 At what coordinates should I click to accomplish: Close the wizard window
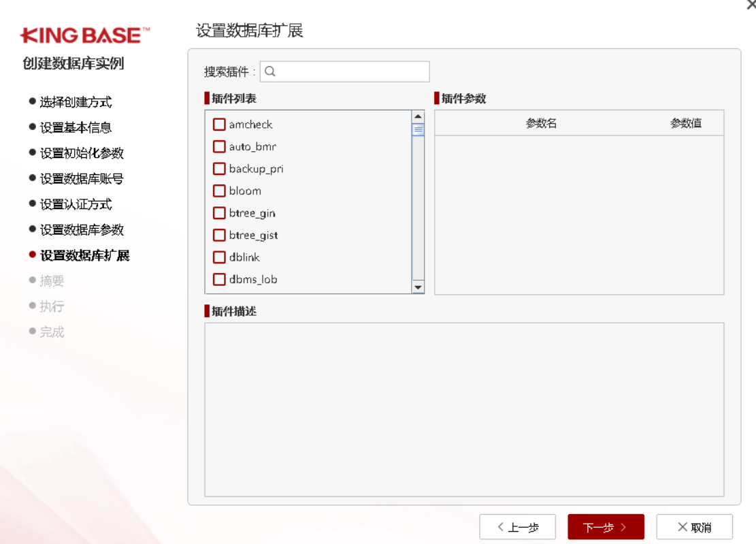coord(751,5)
